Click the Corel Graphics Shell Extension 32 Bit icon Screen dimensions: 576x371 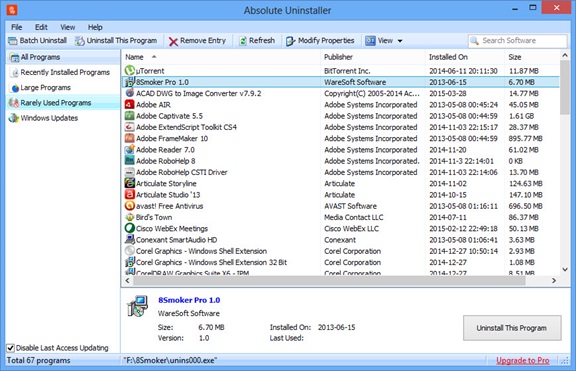[x=130, y=262]
